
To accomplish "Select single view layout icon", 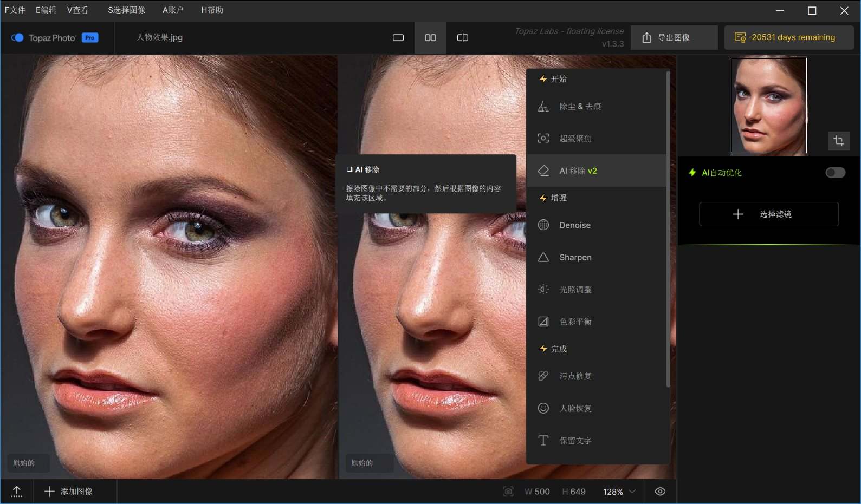I will coord(398,37).
